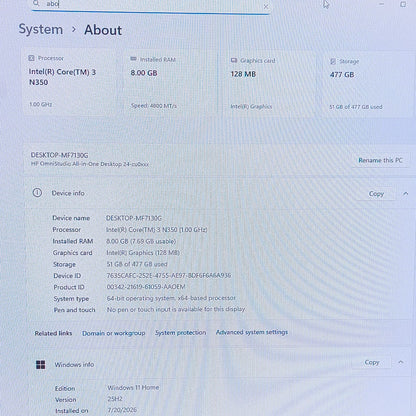Go back to System breadcrumb
416x416 pixels.
[x=41, y=29]
